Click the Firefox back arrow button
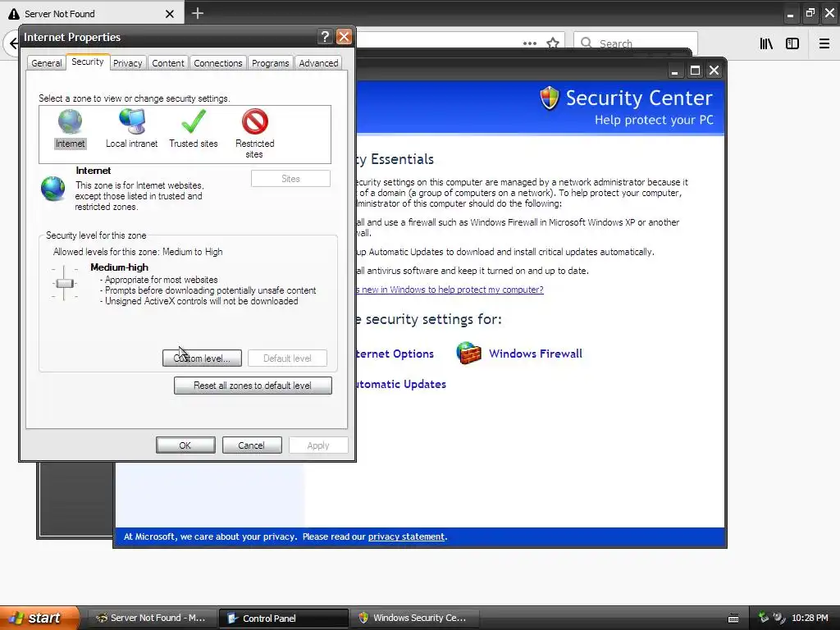This screenshot has height=630, width=840. click(13, 43)
